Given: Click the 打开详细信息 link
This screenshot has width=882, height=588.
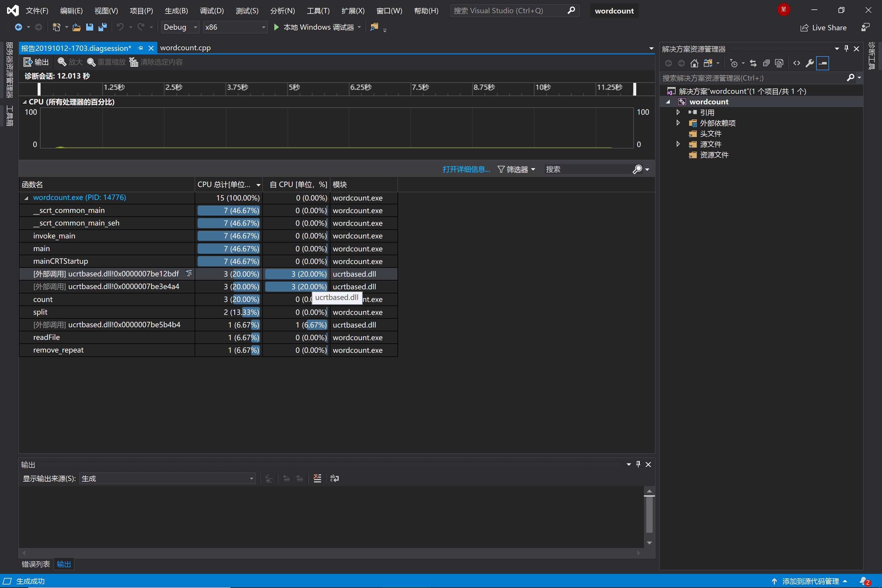Looking at the screenshot, I should tap(466, 170).
